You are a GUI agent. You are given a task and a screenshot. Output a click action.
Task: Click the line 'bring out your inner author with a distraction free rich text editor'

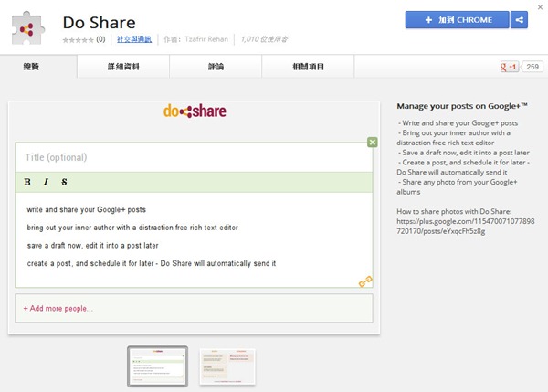(132, 228)
